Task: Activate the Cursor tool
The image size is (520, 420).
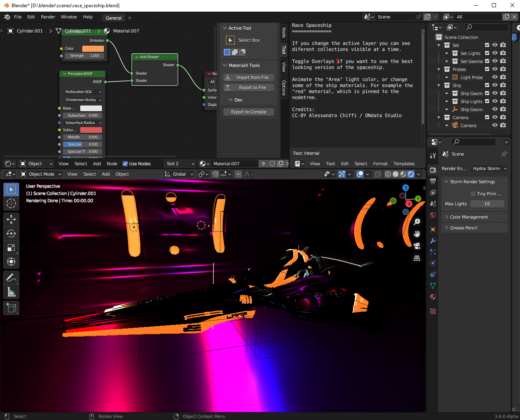Action: (11, 203)
